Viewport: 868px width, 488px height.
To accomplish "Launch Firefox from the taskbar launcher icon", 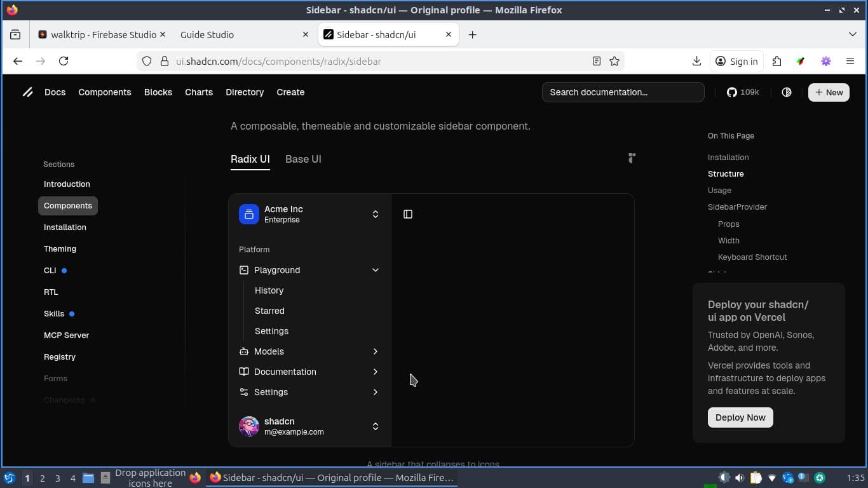I will click(195, 478).
